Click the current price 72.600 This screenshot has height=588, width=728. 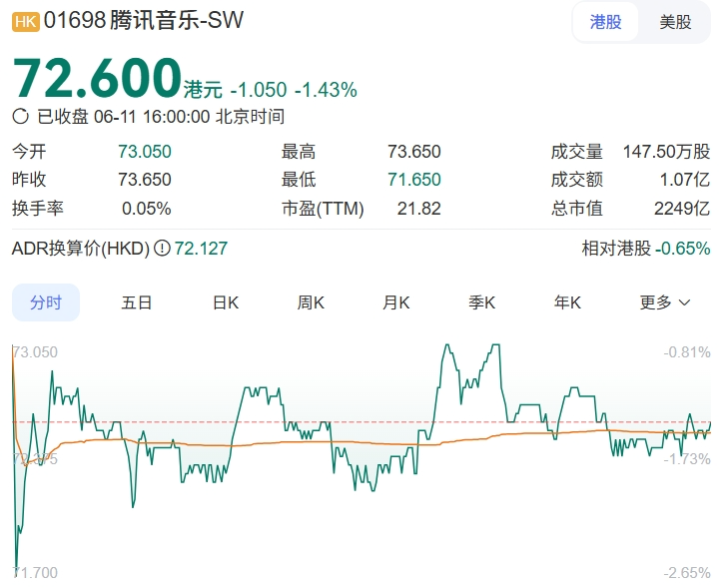(97, 78)
